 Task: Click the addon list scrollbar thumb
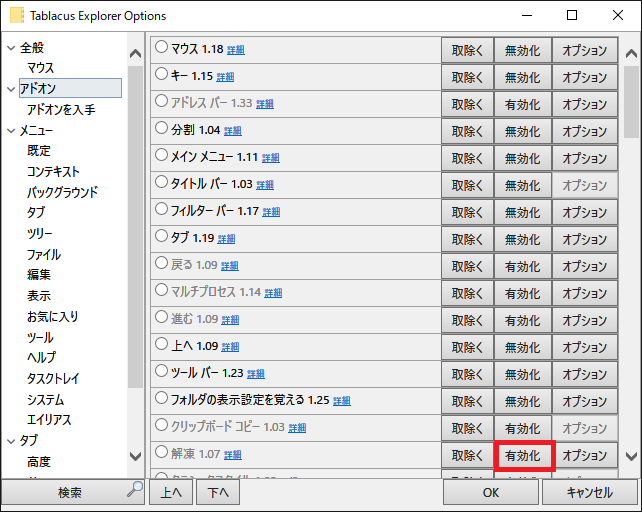tap(631, 102)
